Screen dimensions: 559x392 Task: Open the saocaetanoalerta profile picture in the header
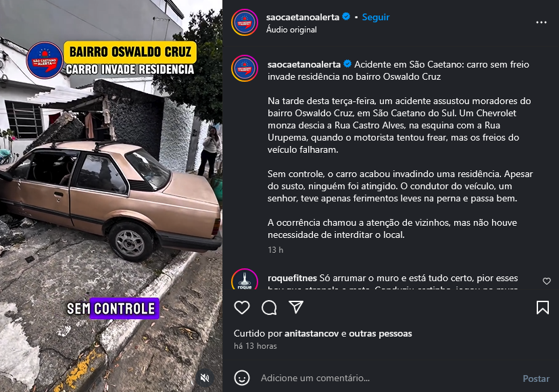pos(245,22)
